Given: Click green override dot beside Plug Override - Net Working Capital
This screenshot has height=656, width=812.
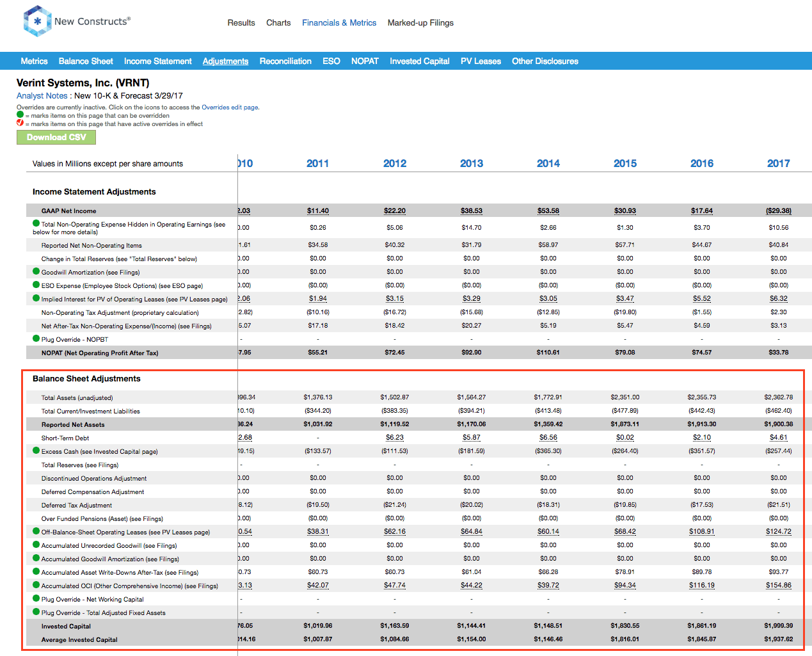Looking at the screenshot, I should pos(36,598).
